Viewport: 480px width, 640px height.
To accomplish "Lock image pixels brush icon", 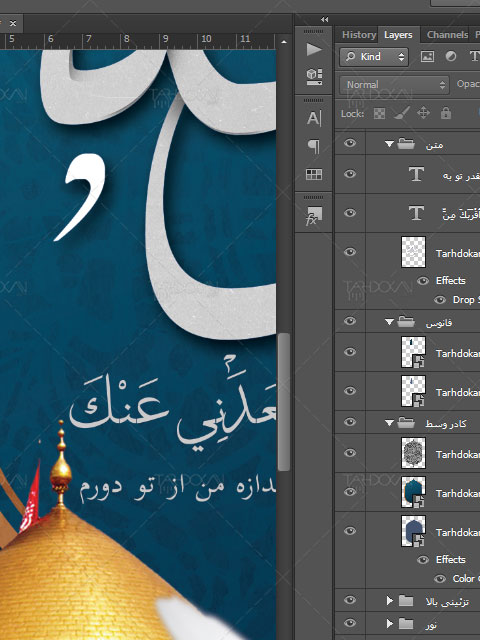I will click(x=402, y=113).
